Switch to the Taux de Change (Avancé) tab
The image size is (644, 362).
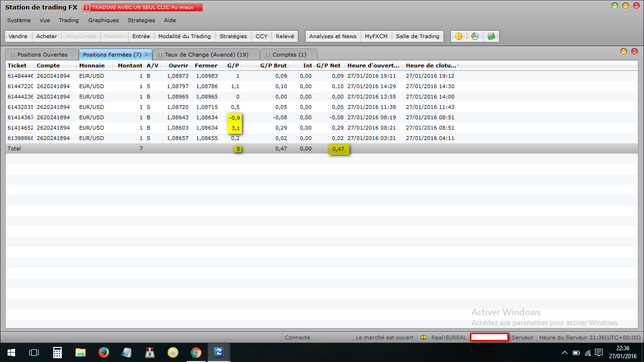[x=206, y=55]
